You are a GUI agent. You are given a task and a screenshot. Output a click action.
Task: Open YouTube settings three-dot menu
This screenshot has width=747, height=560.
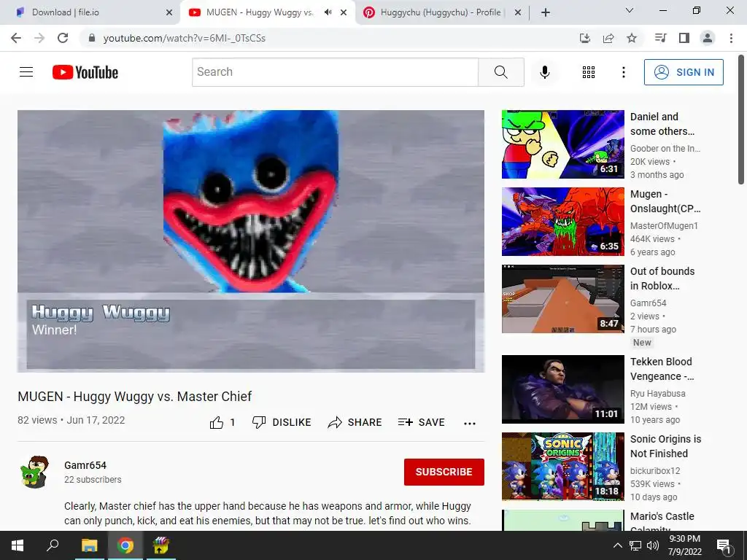pos(623,72)
